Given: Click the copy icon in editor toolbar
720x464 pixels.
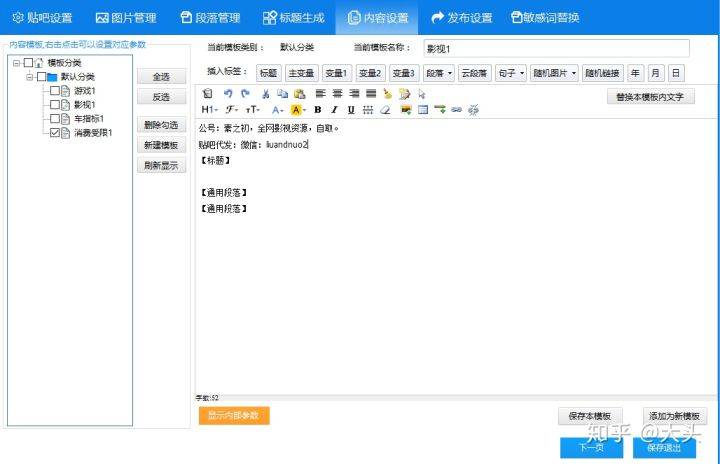Looking at the screenshot, I should point(282,94).
